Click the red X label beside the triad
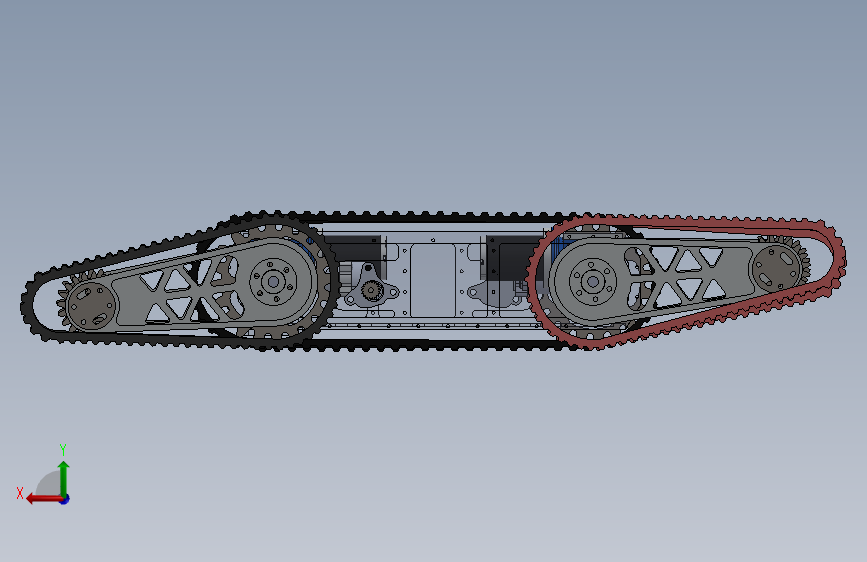867x562 pixels. (x=20, y=493)
